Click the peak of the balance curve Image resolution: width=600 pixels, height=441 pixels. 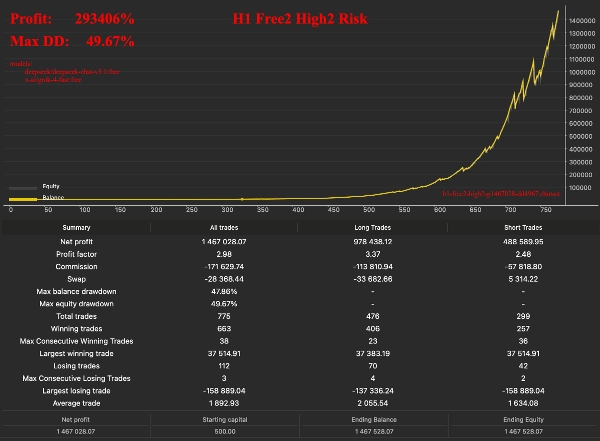(x=558, y=11)
